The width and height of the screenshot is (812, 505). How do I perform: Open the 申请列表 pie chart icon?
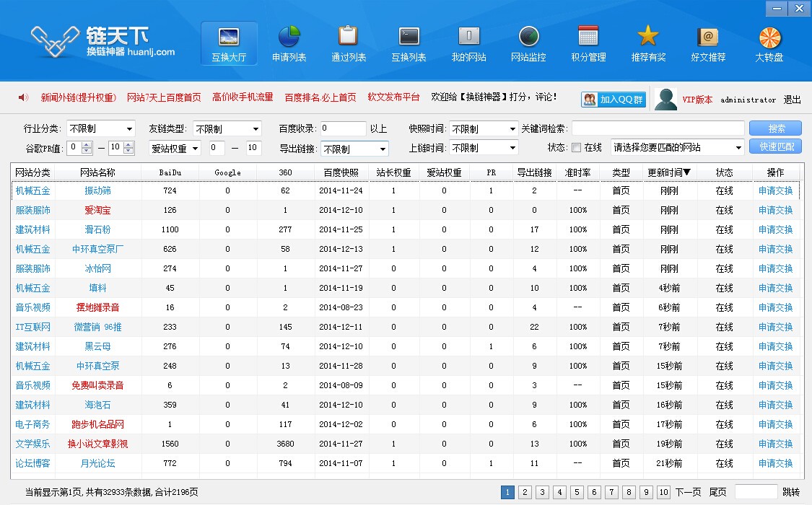pyautogui.click(x=289, y=37)
